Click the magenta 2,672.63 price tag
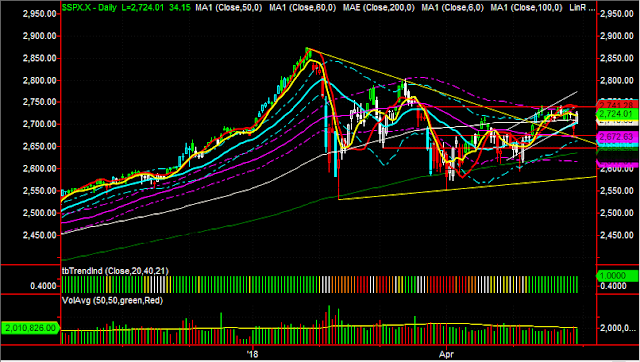Viewport: 640px width, 362px height. [x=617, y=136]
